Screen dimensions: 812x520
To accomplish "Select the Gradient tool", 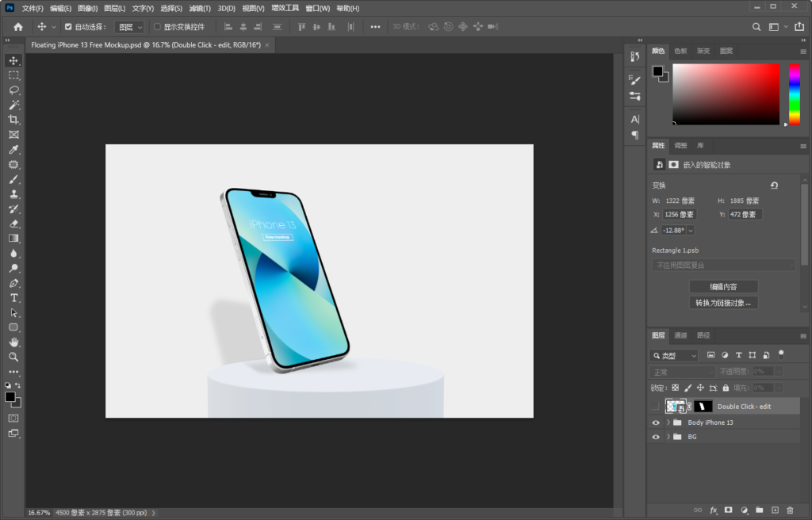I will [x=13, y=239].
